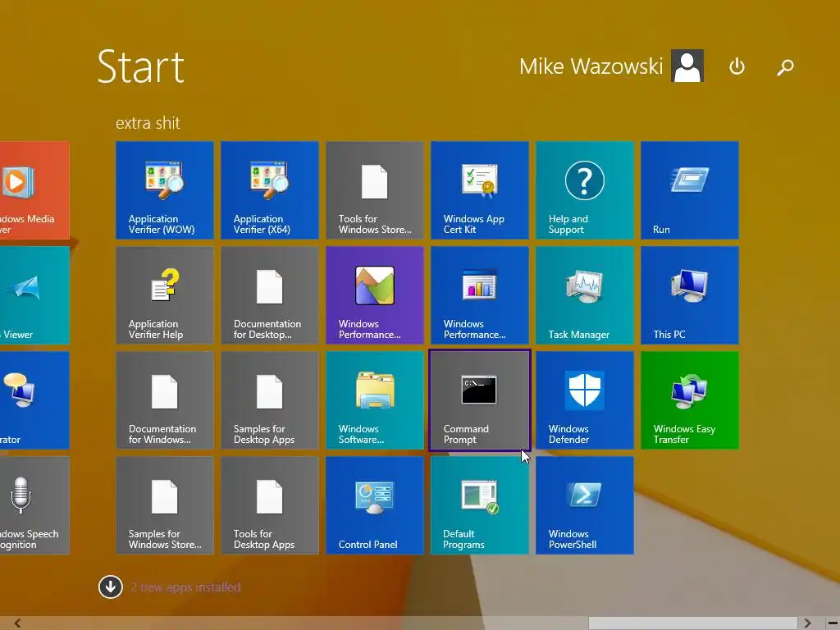840x630 pixels.
Task: Click the 'extra shit' group title
Action: tap(148, 123)
